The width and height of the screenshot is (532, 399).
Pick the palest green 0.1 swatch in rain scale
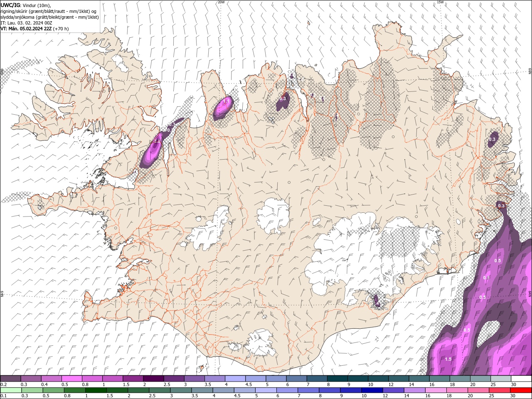(x=11, y=390)
